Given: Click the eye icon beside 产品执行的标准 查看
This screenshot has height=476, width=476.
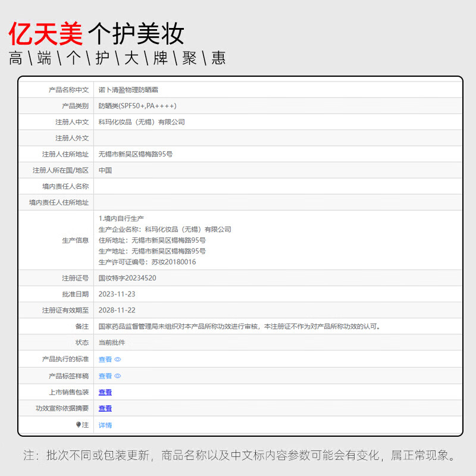Looking at the screenshot, I should point(118,359).
